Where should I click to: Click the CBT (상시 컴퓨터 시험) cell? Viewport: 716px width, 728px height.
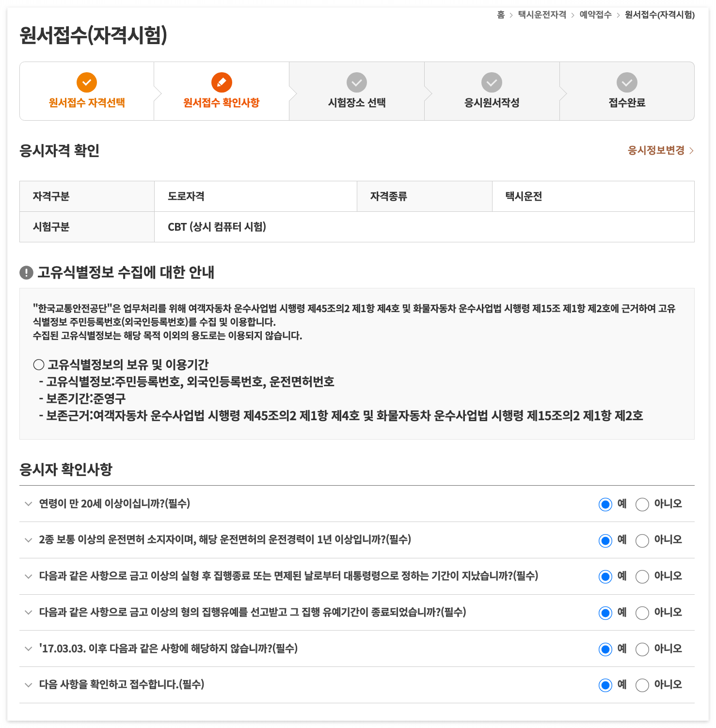tap(424, 227)
